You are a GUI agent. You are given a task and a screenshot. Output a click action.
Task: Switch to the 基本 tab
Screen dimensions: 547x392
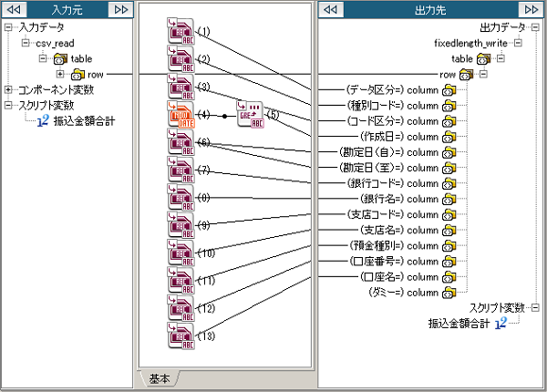pyautogui.click(x=160, y=378)
